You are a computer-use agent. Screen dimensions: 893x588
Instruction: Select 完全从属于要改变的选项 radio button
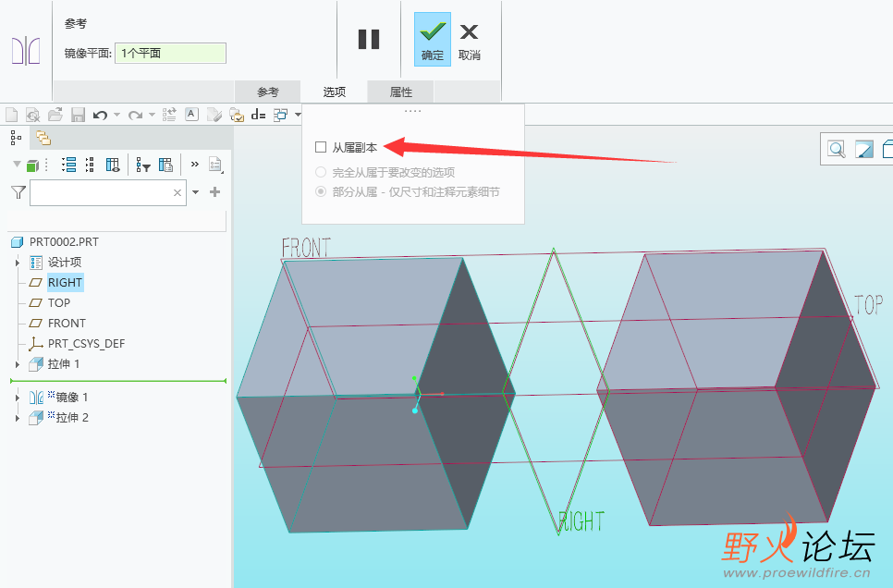click(x=321, y=172)
